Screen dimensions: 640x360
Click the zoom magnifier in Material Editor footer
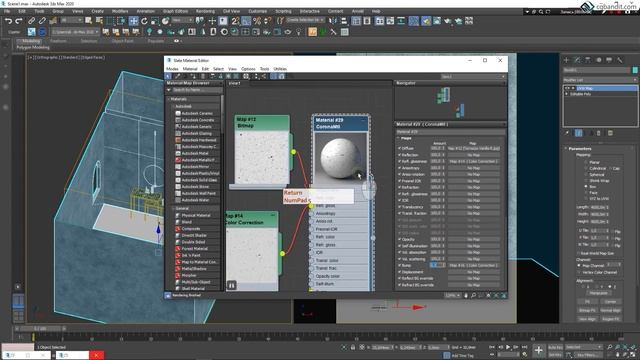pos(473,296)
